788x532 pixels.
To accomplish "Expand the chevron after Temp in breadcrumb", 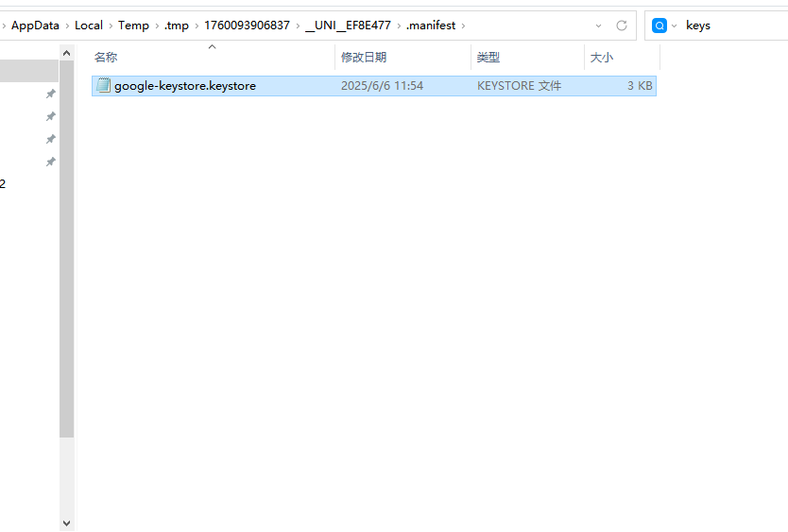I will (x=156, y=26).
